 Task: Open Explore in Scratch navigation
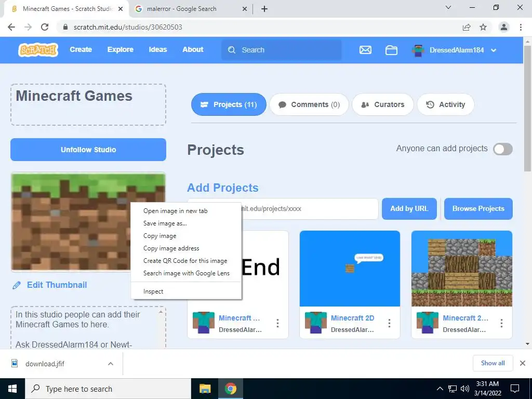[x=121, y=49]
